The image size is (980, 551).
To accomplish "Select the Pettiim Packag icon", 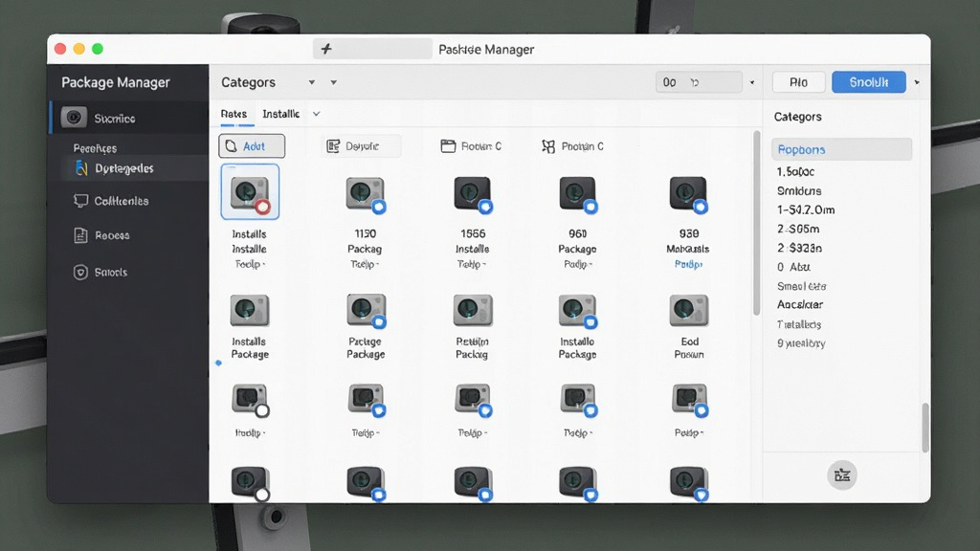I will (473, 311).
